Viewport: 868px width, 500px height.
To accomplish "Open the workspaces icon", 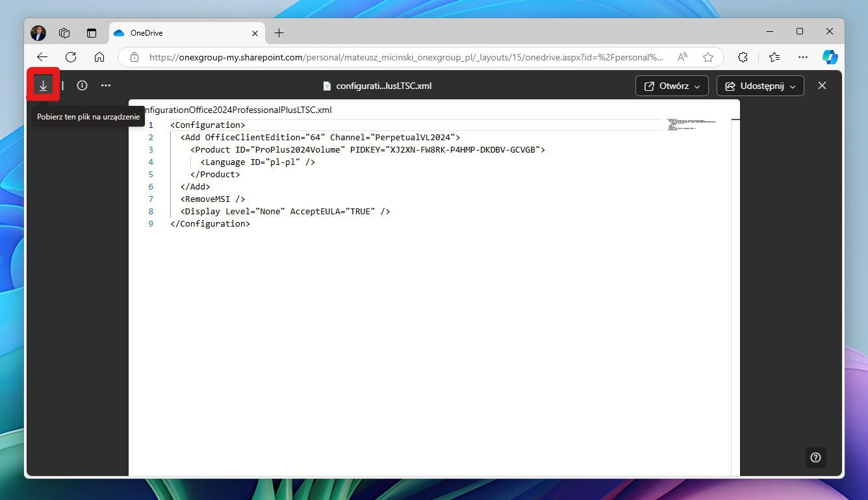I will pyautogui.click(x=64, y=32).
